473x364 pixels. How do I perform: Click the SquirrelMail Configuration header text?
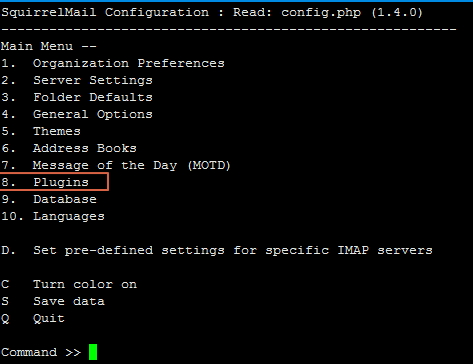coord(105,12)
